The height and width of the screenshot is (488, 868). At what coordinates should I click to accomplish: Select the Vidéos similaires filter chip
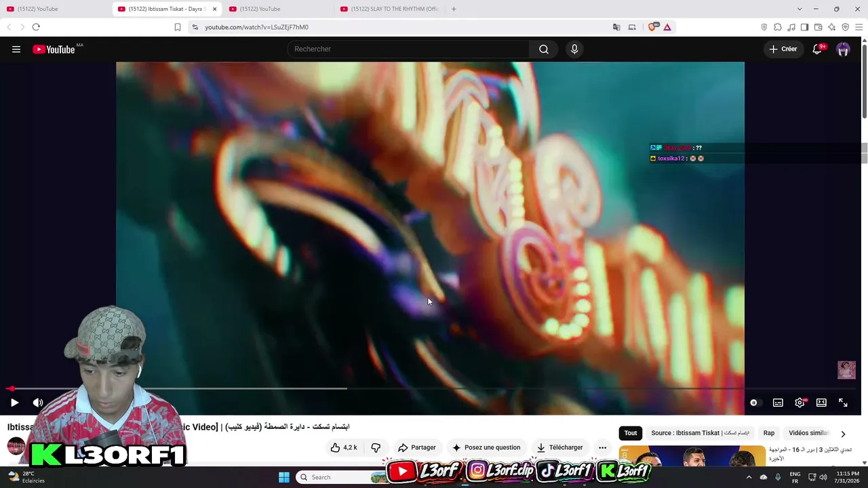coord(808,433)
